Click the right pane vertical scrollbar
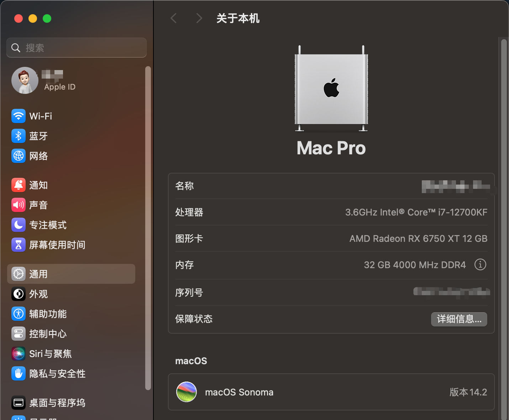The width and height of the screenshot is (509, 420). [x=504, y=228]
